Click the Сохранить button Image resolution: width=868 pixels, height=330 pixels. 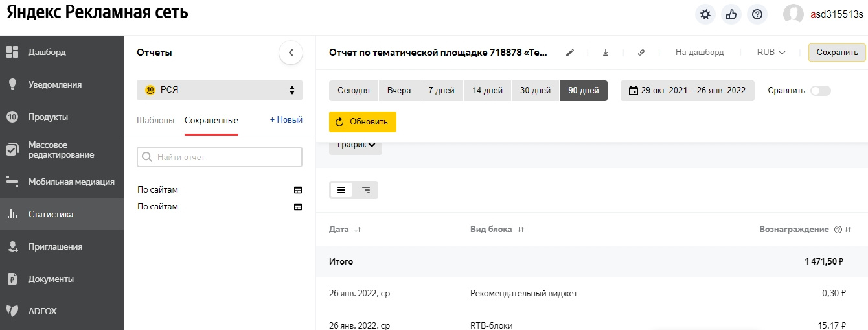[x=837, y=53]
